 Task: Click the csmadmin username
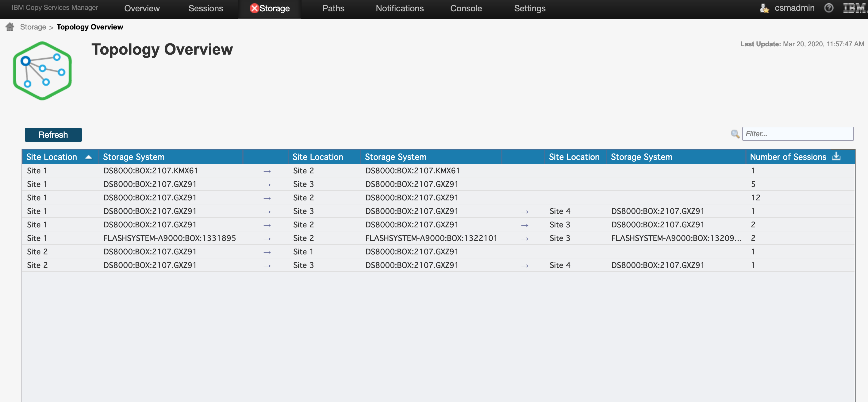[x=794, y=8]
